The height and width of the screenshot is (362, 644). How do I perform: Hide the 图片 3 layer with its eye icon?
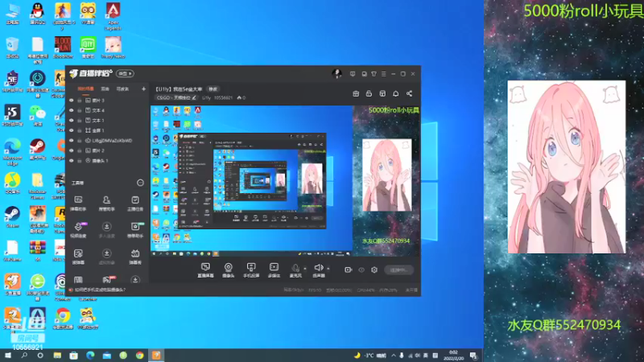point(72,100)
